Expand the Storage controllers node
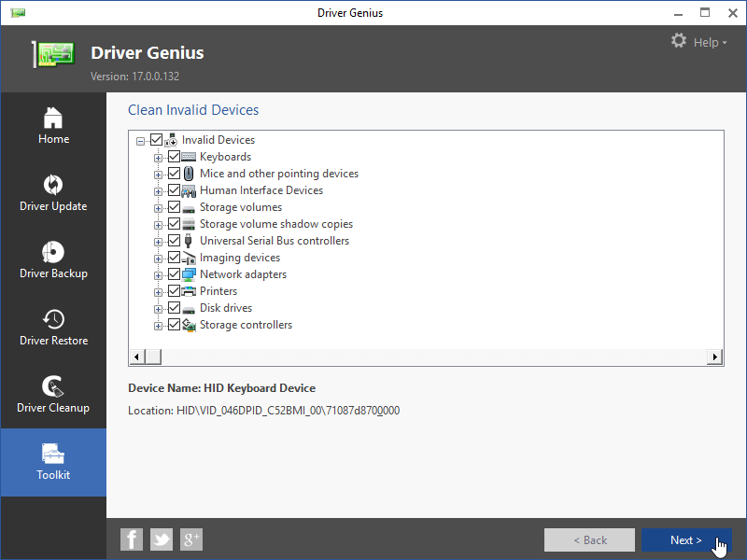This screenshot has width=747, height=560. tap(158, 326)
